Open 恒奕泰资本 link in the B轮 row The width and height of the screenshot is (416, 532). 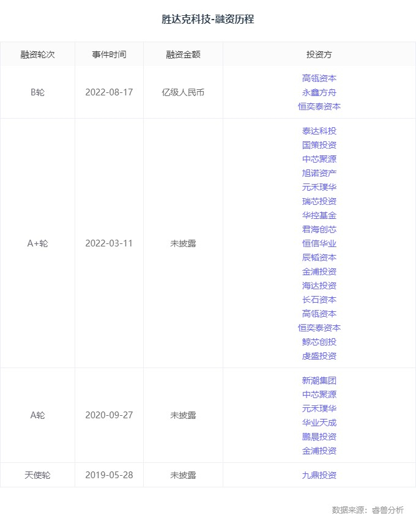click(x=319, y=106)
